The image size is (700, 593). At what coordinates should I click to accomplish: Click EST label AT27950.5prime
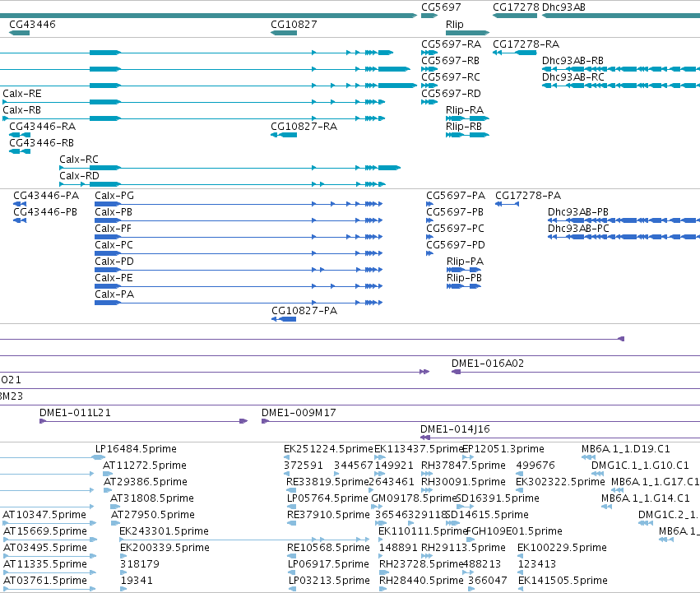153,516
